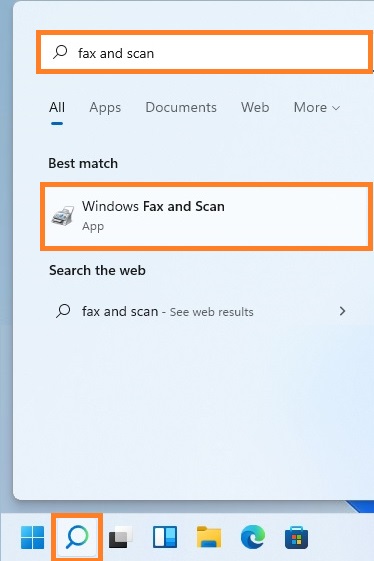The image size is (374, 561).
Task: Click the See web results link
Action: click(x=212, y=312)
